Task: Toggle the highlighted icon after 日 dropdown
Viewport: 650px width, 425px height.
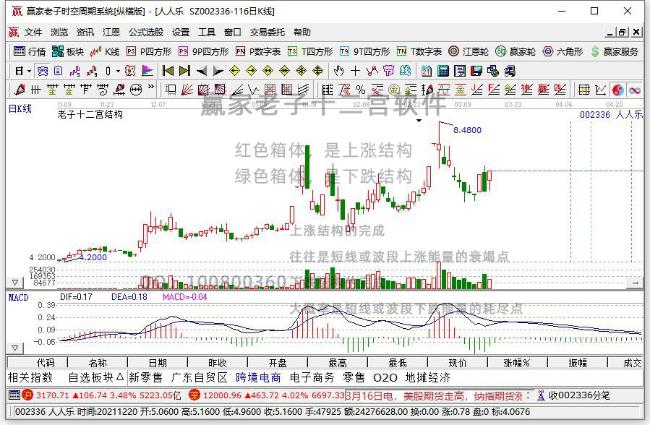Action: pos(42,71)
